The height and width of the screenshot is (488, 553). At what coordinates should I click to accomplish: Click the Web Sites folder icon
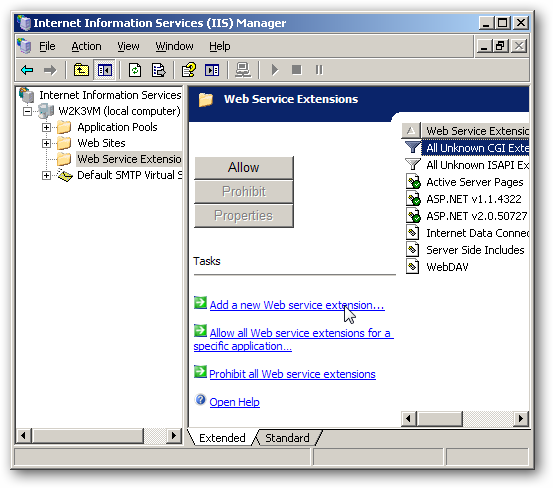point(64,143)
